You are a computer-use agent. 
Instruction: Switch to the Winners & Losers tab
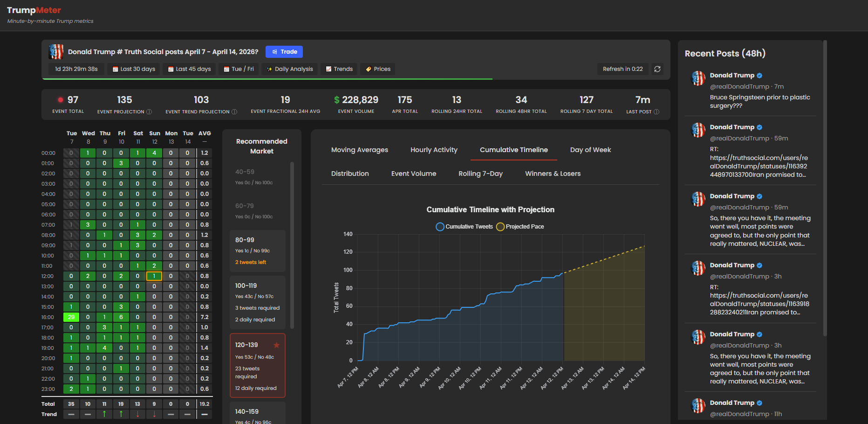pos(553,174)
